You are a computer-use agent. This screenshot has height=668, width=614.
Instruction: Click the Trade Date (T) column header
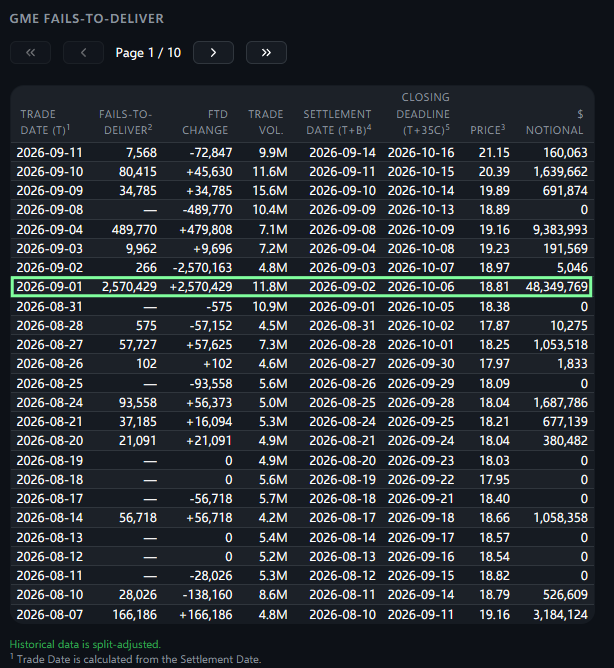click(x=45, y=122)
